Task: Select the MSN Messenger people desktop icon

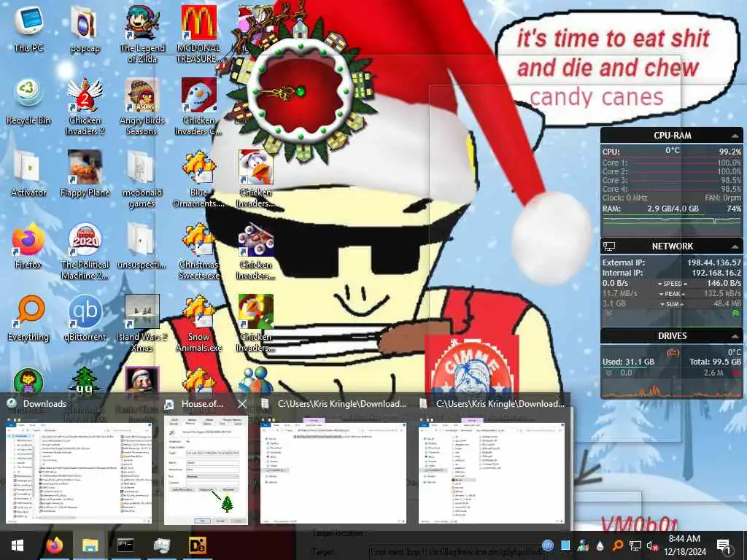Action: point(256,379)
